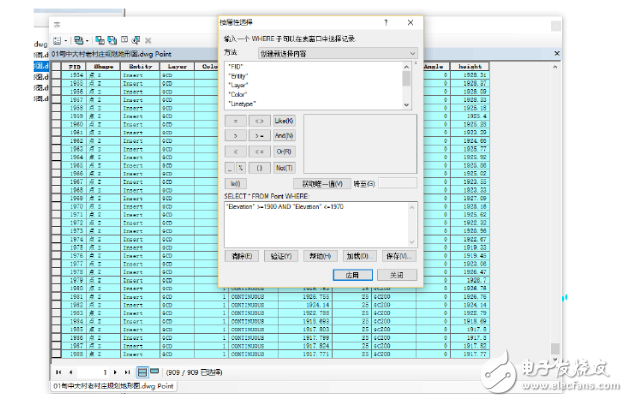The width and height of the screenshot is (628, 402).
Task: Switch to the dwg Point table tab
Action: coord(100,385)
